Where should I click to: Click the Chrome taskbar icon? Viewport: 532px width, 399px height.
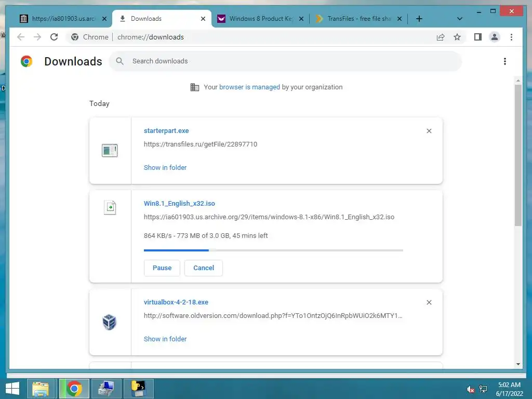(74, 389)
